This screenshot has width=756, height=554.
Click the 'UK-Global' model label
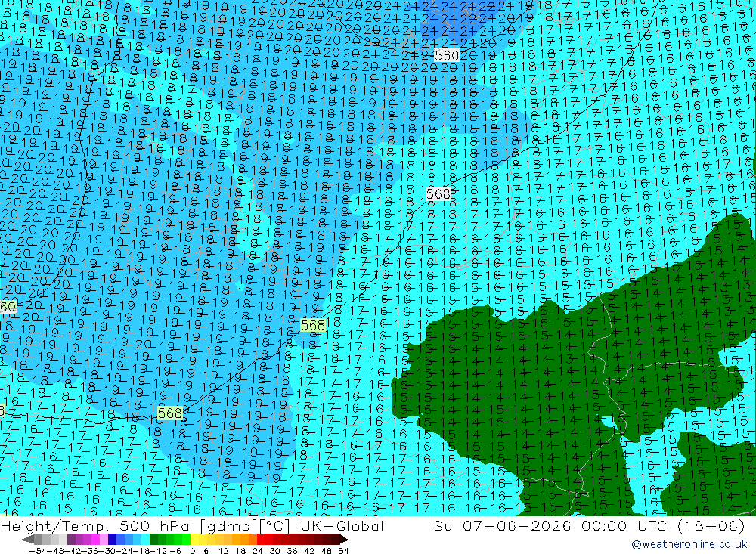point(342,525)
